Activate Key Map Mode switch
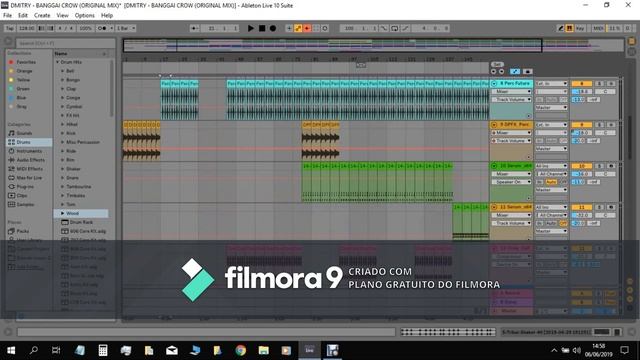The image size is (640, 360). [580, 28]
